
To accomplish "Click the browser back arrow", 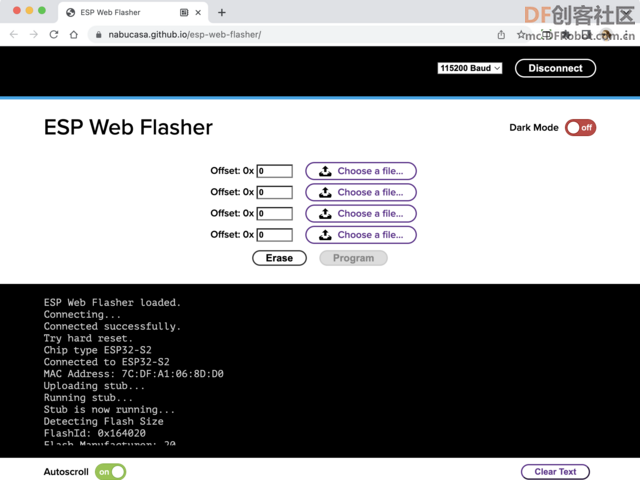I will [14, 35].
